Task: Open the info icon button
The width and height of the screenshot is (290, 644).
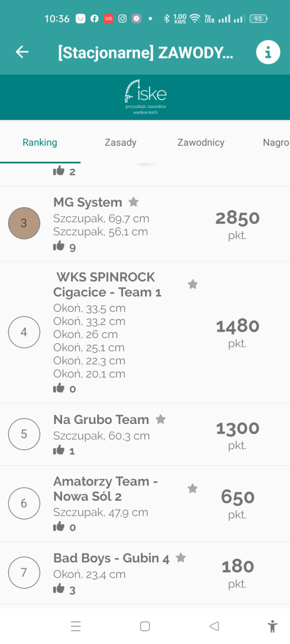Action: 269,52
